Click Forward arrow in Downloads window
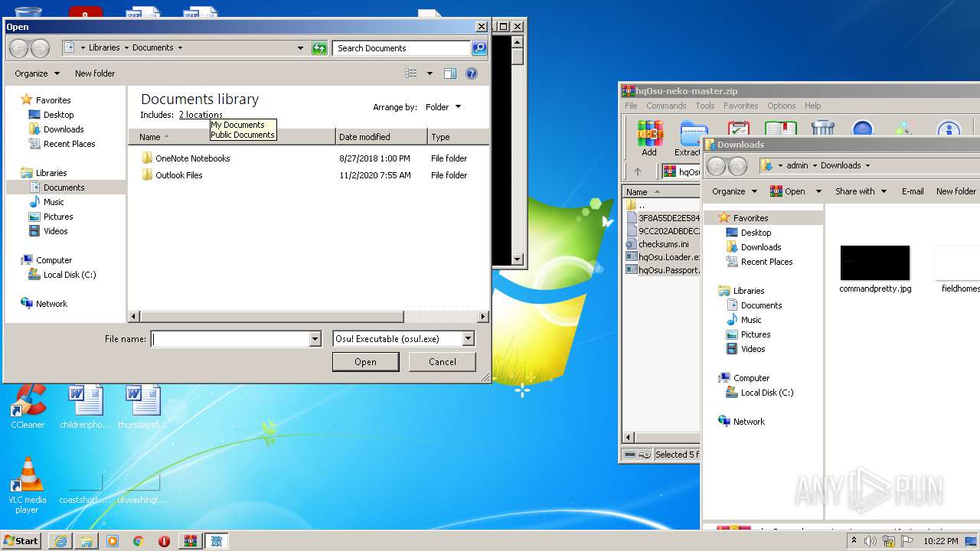The height and width of the screenshot is (551, 980). pos(737,165)
